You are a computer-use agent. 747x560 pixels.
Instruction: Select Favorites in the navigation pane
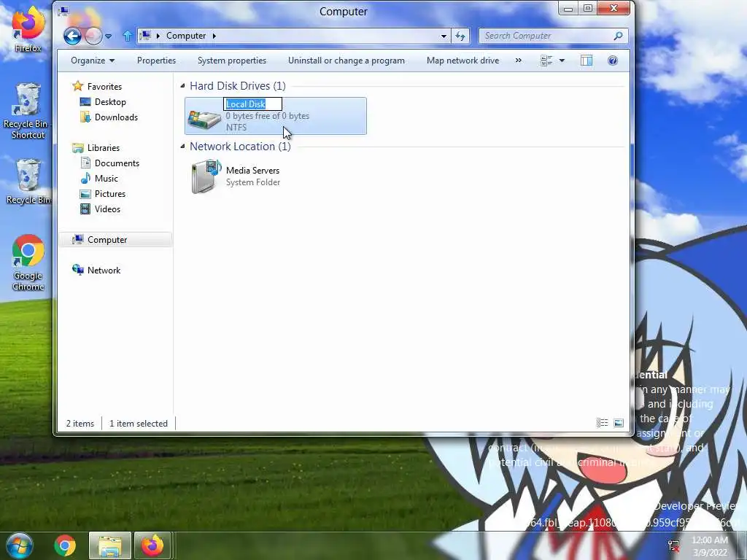pos(104,87)
